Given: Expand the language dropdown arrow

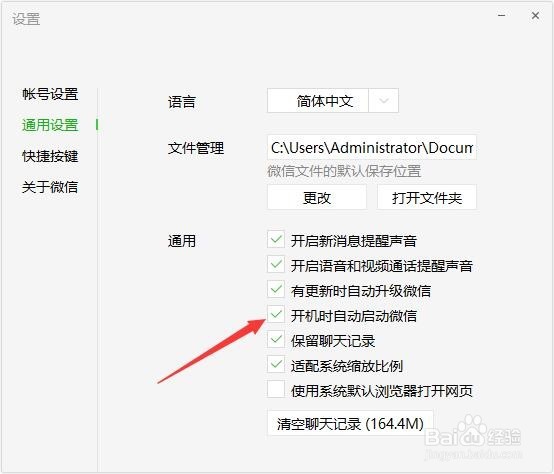Looking at the screenshot, I should pos(384,101).
